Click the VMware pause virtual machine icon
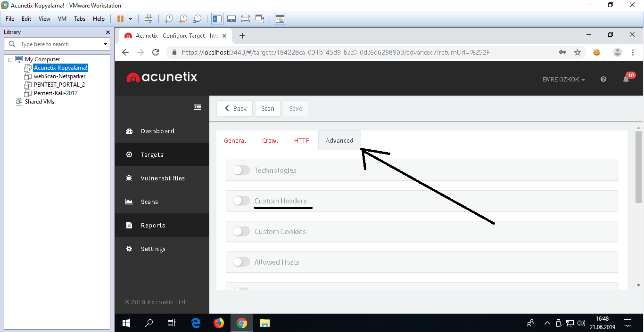 (120, 19)
